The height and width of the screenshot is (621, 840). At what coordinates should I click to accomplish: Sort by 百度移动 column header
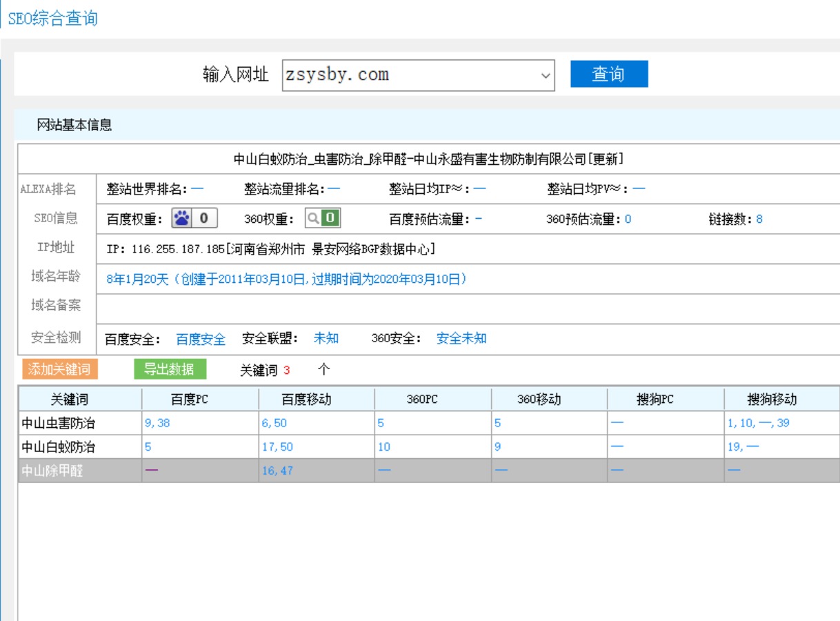(316, 400)
